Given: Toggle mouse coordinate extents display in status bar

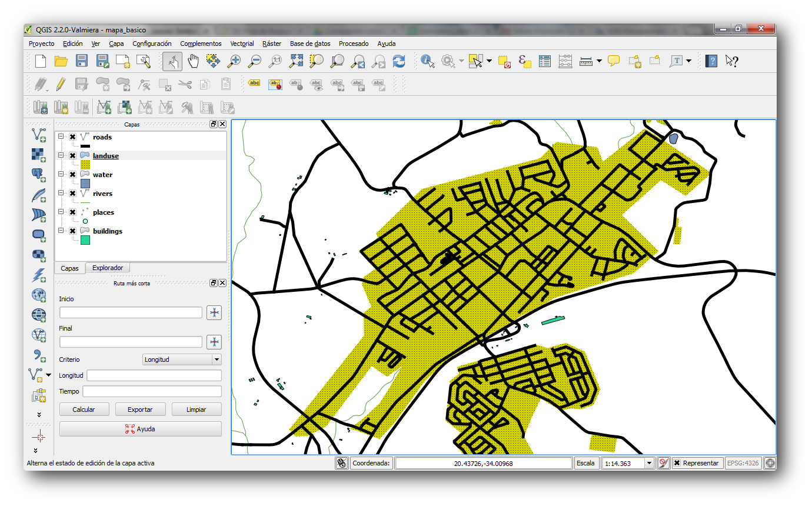Looking at the screenshot, I should pos(342,463).
